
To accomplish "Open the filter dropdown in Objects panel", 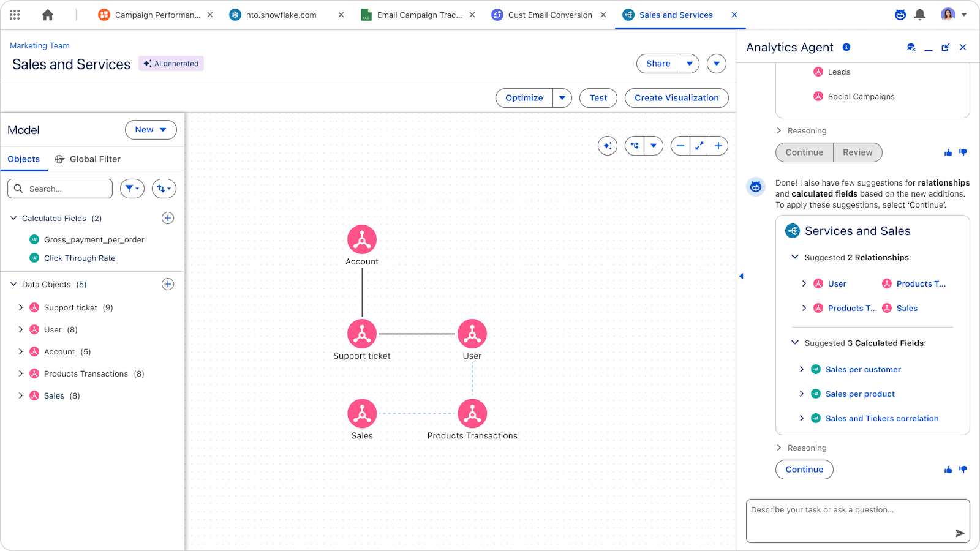I will pos(132,189).
